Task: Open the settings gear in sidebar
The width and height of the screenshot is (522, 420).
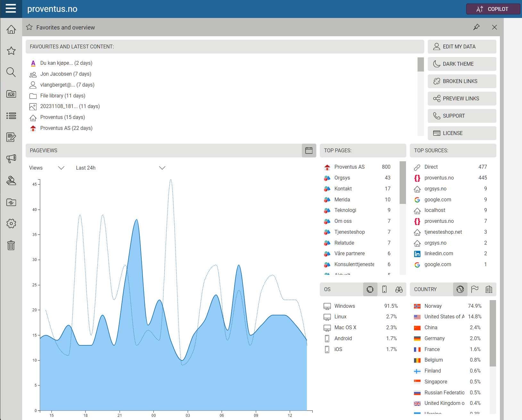Action: click(x=11, y=223)
